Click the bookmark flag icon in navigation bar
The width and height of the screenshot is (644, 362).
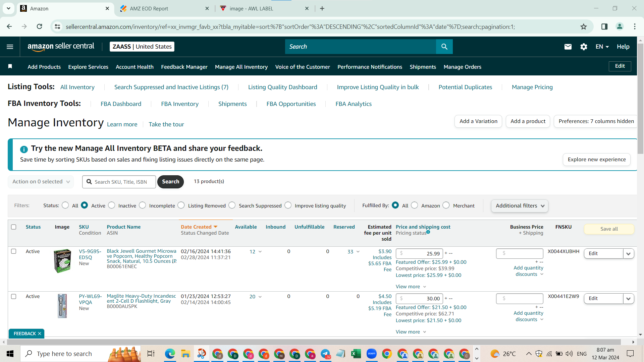(x=10, y=66)
